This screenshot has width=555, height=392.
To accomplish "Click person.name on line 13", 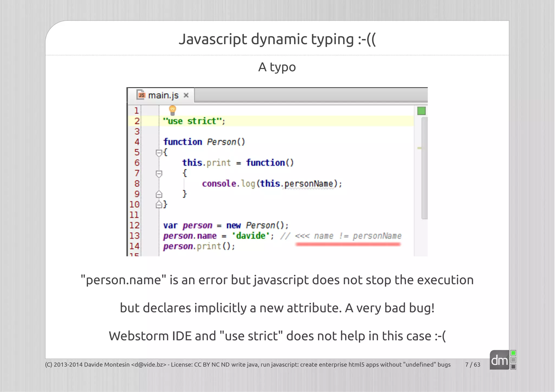I will pyautogui.click(x=190, y=236).
